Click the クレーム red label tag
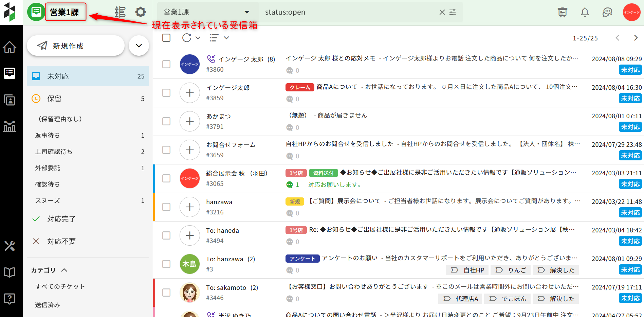 [299, 87]
